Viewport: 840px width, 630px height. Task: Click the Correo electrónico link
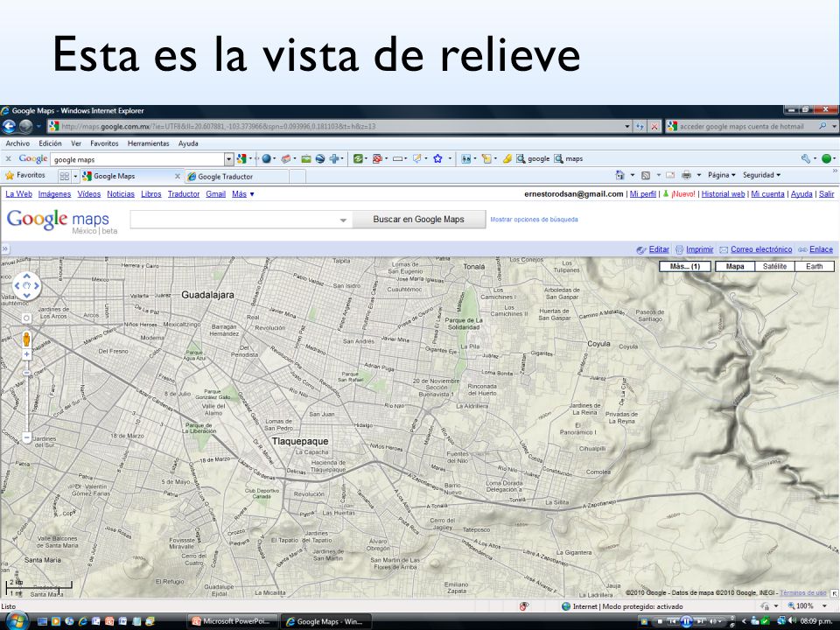coord(761,249)
